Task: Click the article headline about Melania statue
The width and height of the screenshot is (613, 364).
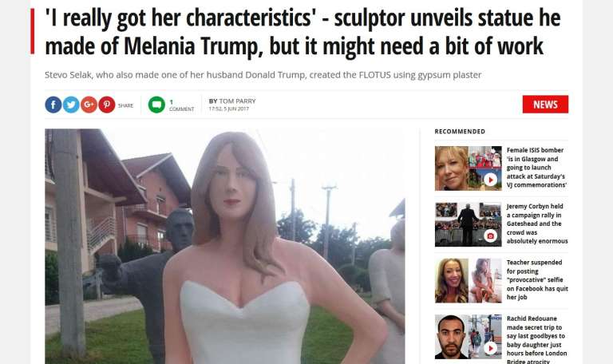Action: click(x=303, y=32)
